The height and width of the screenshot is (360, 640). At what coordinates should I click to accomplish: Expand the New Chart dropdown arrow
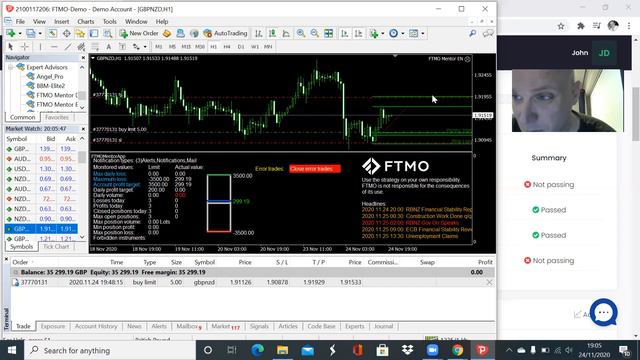point(19,33)
